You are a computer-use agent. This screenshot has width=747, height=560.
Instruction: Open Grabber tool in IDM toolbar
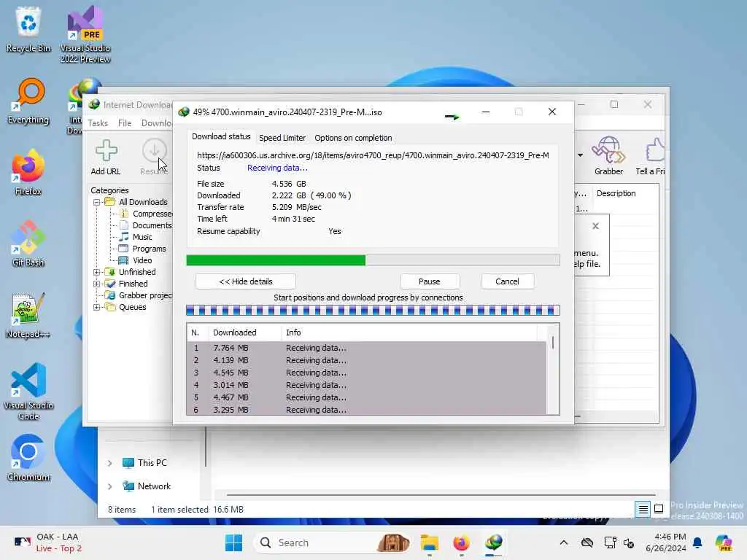(608, 156)
